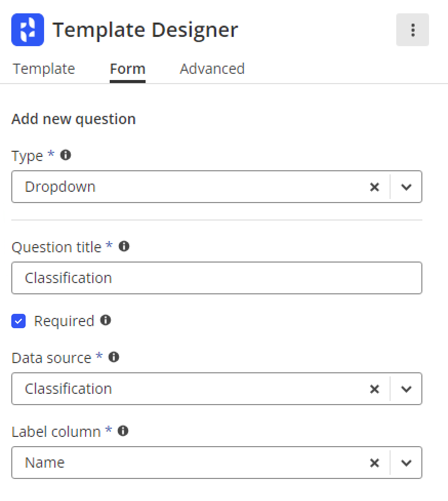Clear the Type selection Dropdown
448x501 pixels.
(x=374, y=187)
